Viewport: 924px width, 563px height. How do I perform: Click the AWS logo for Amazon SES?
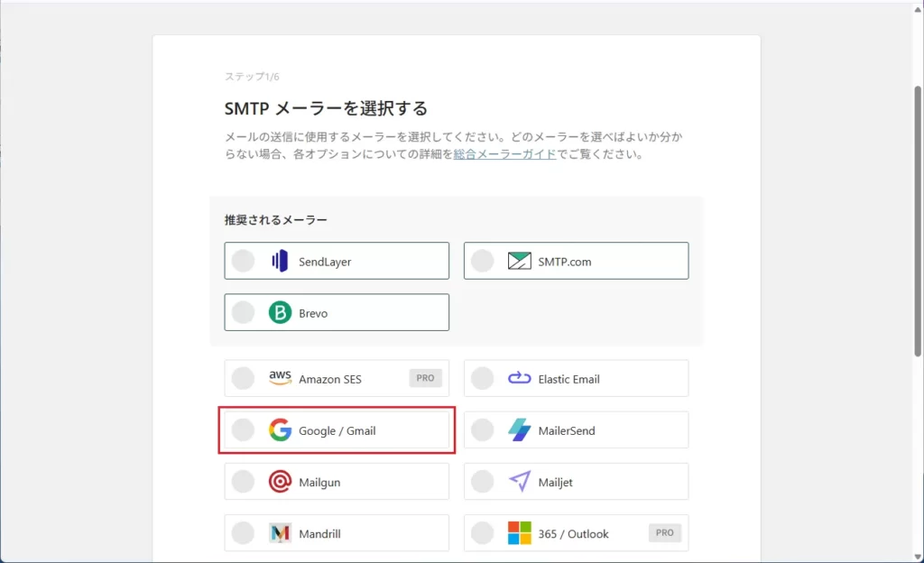click(x=280, y=377)
